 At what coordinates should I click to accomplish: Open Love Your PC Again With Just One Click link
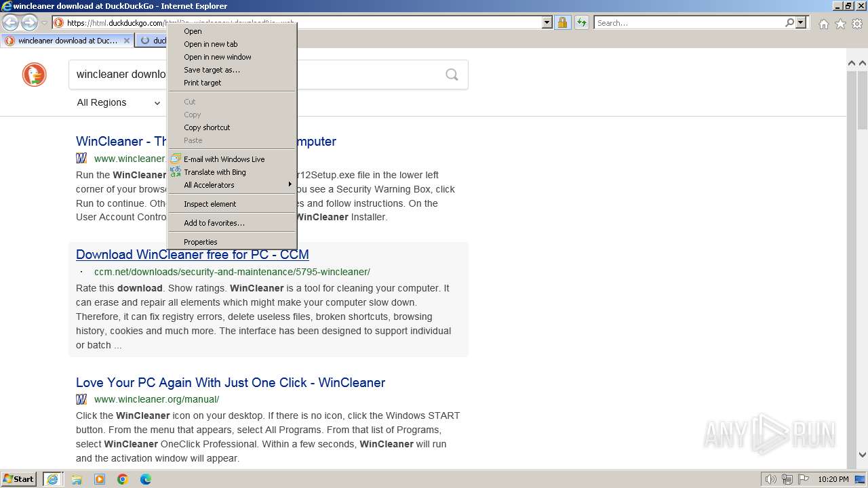(231, 383)
